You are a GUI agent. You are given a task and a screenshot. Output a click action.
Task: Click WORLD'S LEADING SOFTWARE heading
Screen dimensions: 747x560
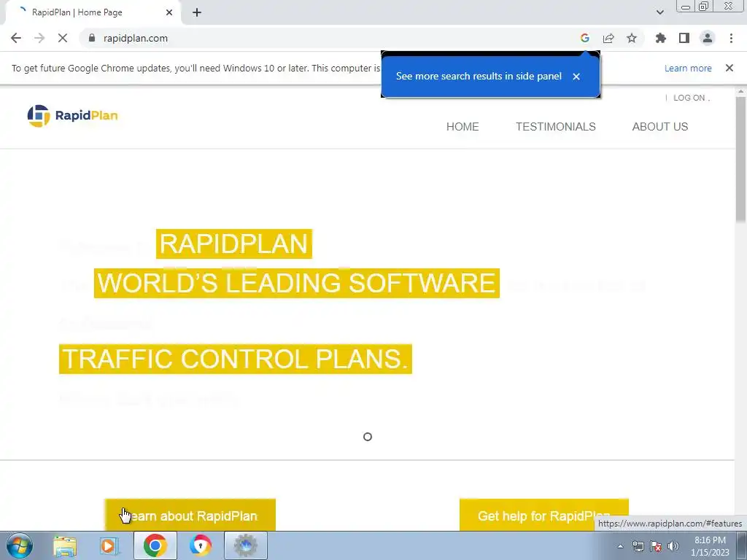pyautogui.click(x=296, y=283)
